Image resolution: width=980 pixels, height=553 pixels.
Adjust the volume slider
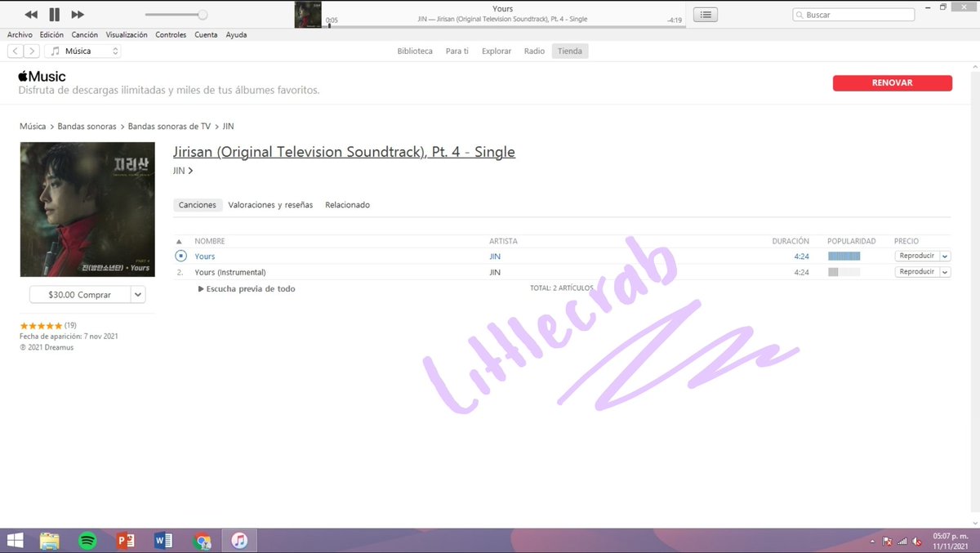pyautogui.click(x=176, y=15)
